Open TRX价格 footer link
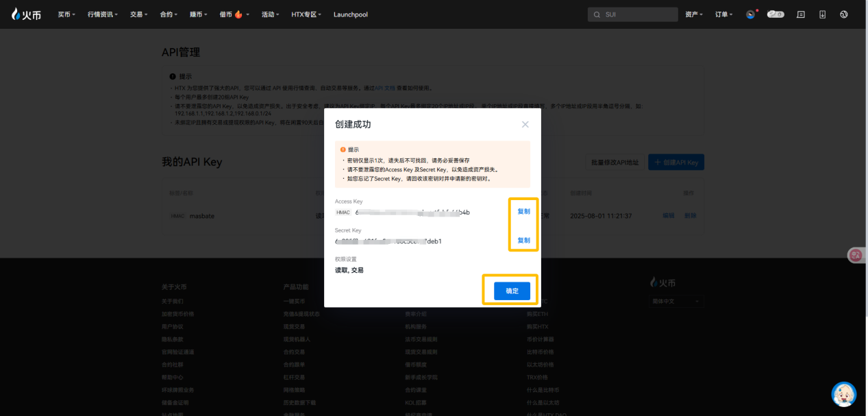868x416 pixels. pos(538,377)
